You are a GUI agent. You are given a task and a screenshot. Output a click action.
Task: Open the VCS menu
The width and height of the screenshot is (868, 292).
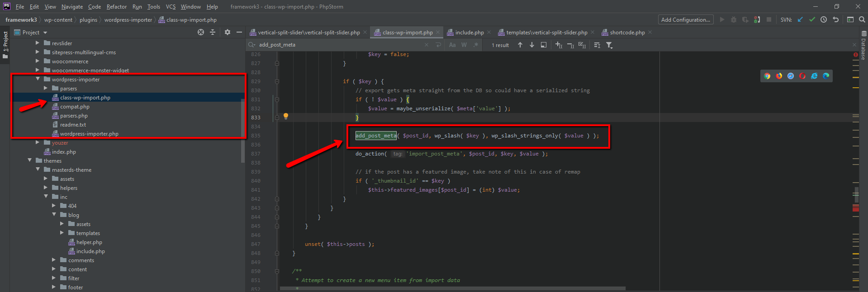coord(171,6)
